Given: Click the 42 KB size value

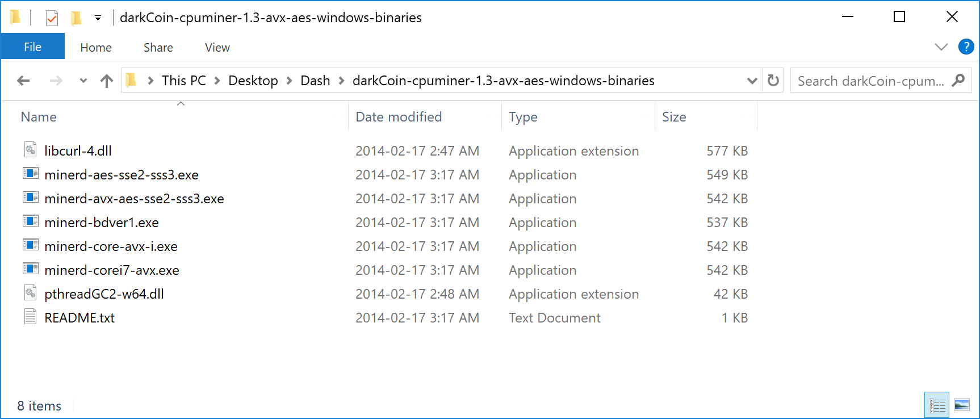Looking at the screenshot, I should point(731,294).
